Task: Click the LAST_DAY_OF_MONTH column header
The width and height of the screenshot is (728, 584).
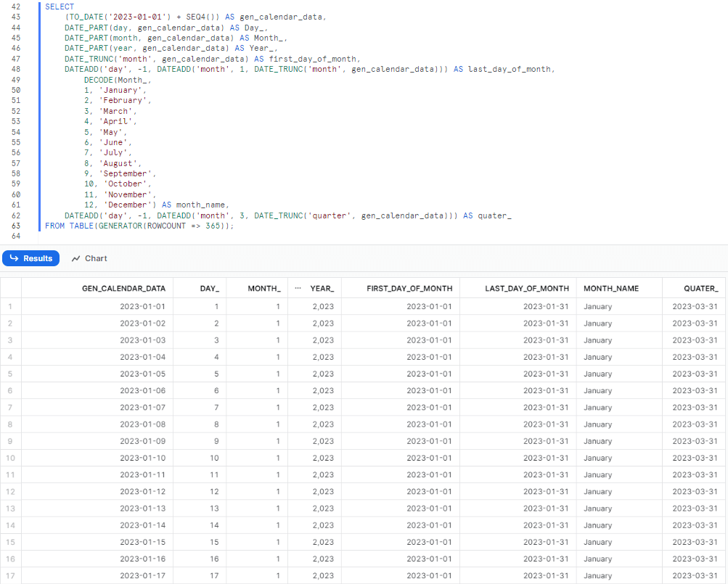Action: pos(527,288)
